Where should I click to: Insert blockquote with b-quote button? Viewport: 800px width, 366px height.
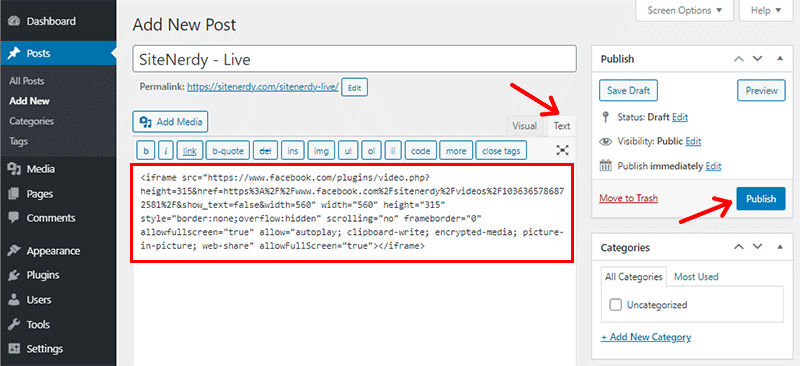coord(228,151)
